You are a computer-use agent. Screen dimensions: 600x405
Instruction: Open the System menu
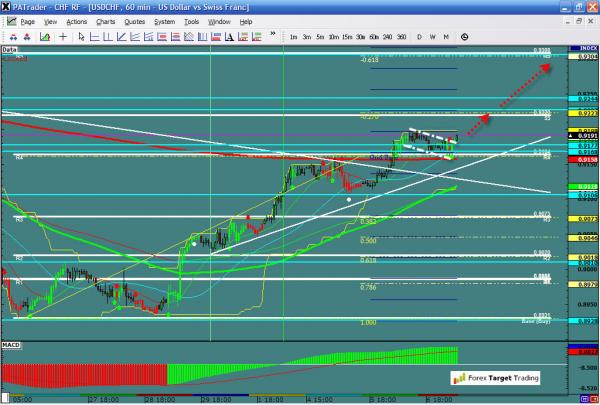[x=165, y=22]
